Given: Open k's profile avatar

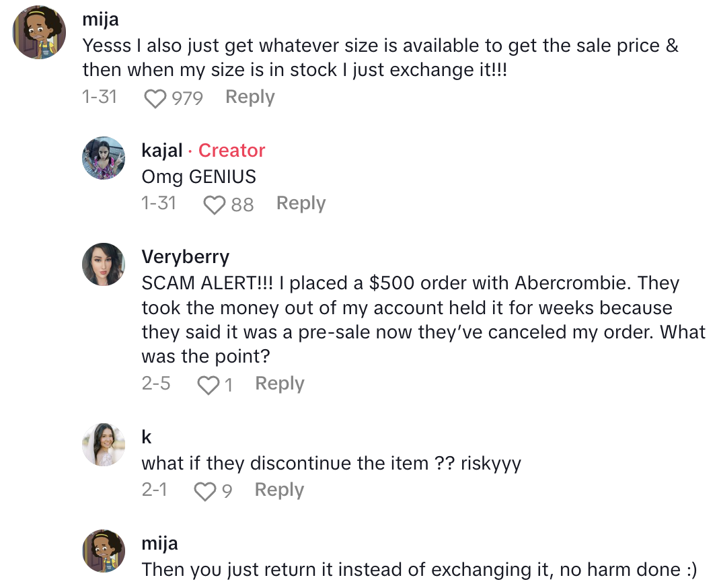Looking at the screenshot, I should tap(104, 445).
